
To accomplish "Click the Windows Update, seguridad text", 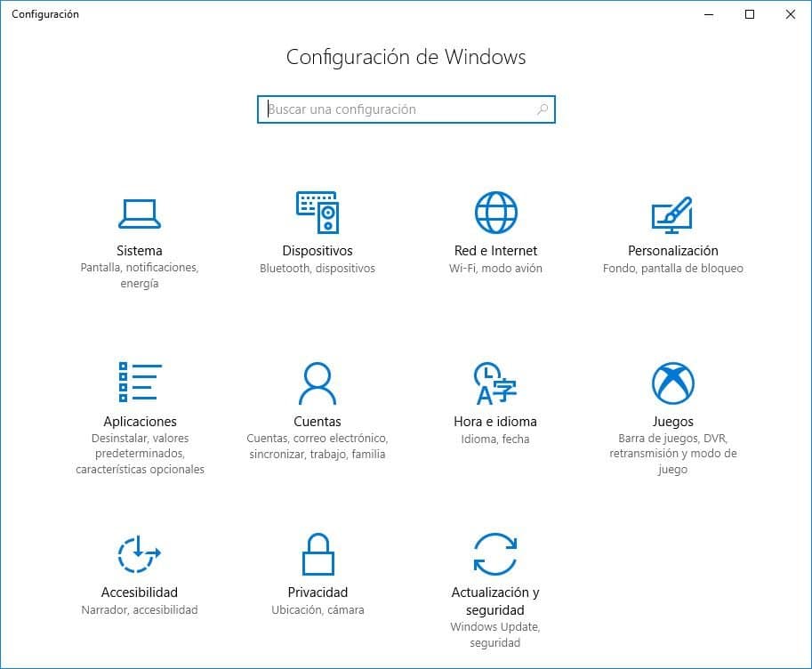I will coord(495,633).
